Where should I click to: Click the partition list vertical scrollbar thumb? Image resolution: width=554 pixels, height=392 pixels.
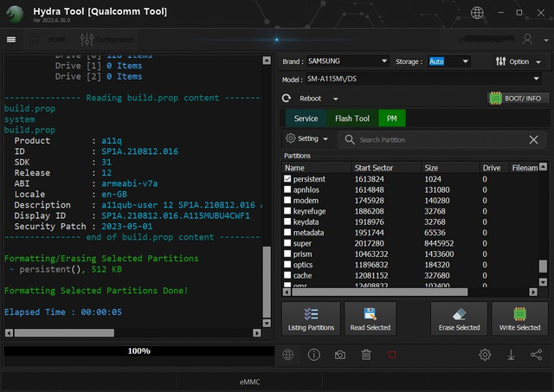pyautogui.click(x=543, y=267)
